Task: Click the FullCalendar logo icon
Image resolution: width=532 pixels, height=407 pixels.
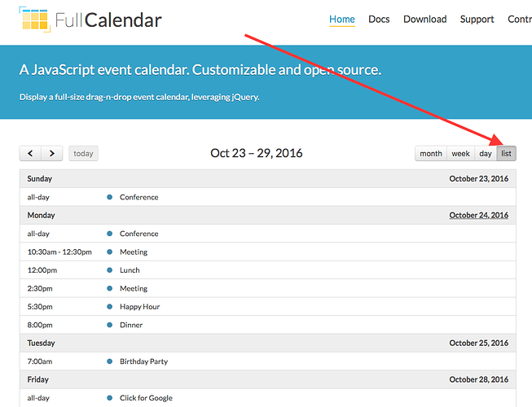Action: point(34,20)
